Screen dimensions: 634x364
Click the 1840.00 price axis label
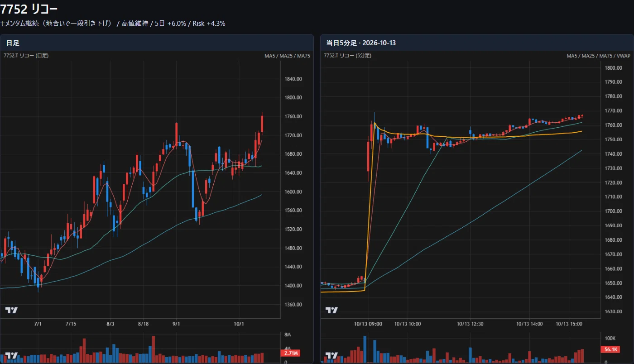tap(293, 79)
